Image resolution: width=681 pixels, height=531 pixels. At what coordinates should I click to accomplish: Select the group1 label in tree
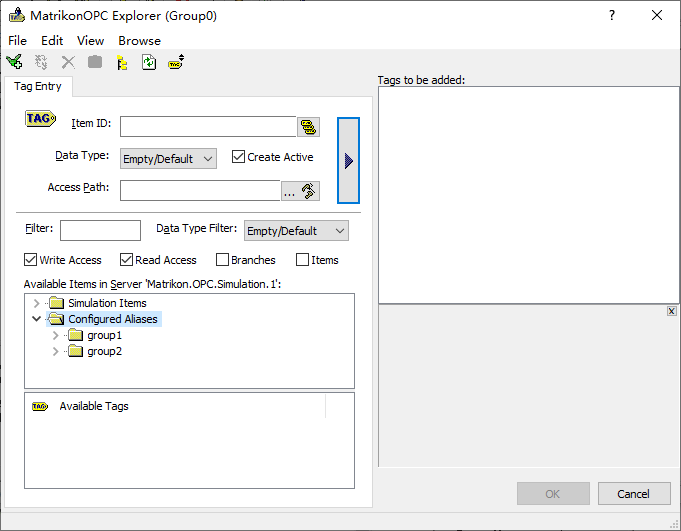pyautogui.click(x=105, y=335)
